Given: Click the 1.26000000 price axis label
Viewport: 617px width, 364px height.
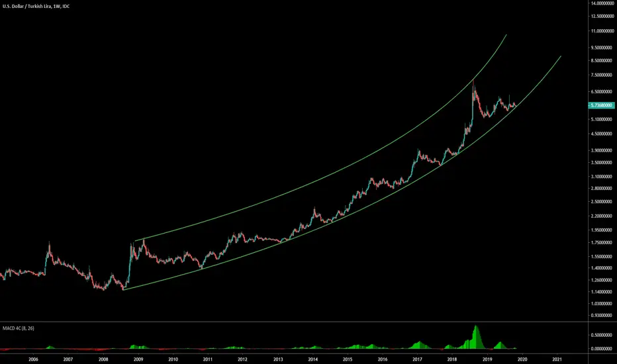Looking at the screenshot, I should pos(602,280).
